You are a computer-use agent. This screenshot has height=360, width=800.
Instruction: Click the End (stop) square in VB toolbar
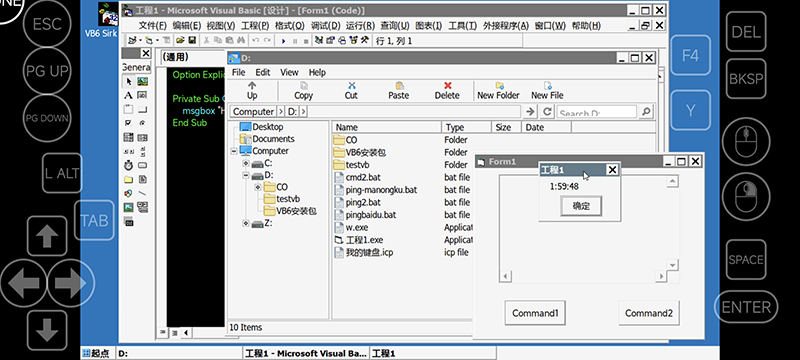click(306, 41)
